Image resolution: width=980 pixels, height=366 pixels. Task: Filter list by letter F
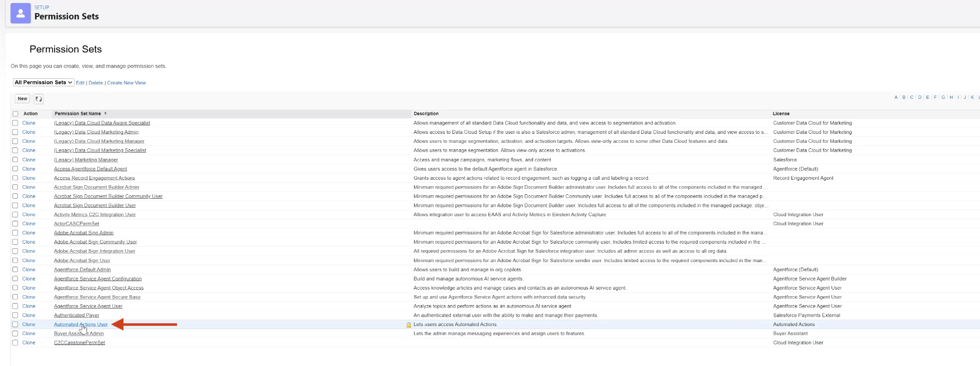tap(935, 97)
